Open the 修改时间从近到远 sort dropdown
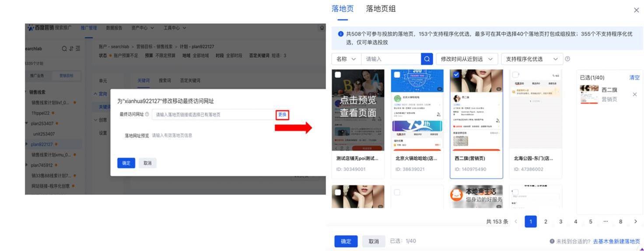 click(467, 59)
